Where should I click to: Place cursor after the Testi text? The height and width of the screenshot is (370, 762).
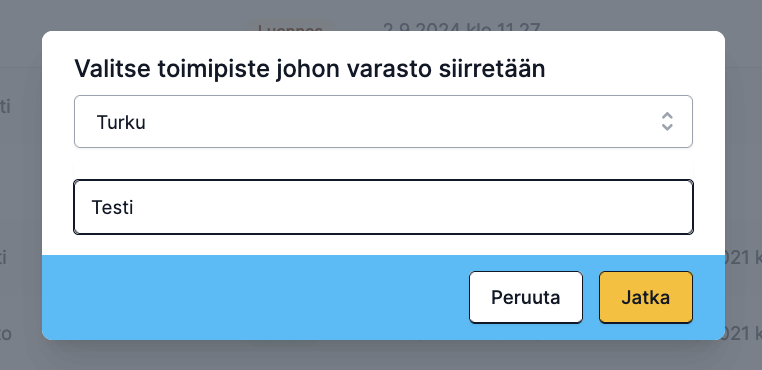click(x=134, y=208)
